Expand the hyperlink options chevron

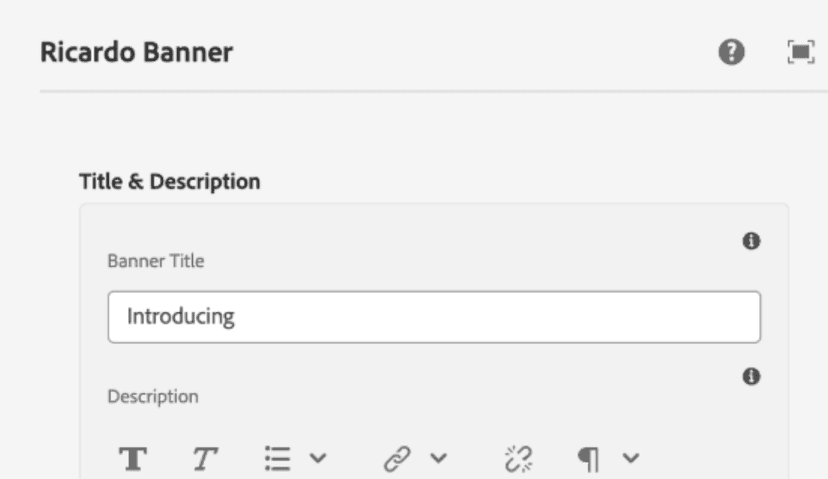(438, 458)
